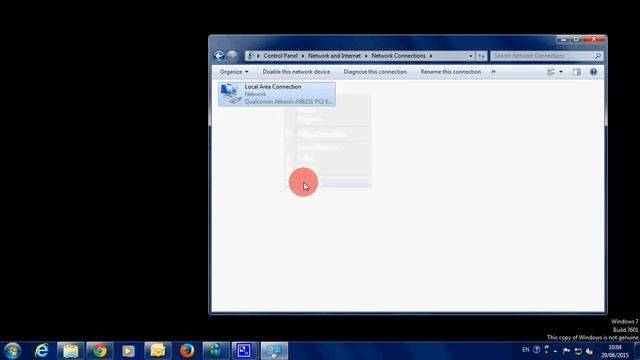This screenshot has height=360, width=640.
Task: Refresh the address bar location
Action: pos(482,56)
